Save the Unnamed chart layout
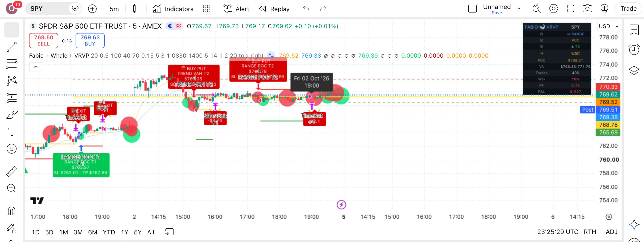The width and height of the screenshot is (644, 242). [x=496, y=13]
